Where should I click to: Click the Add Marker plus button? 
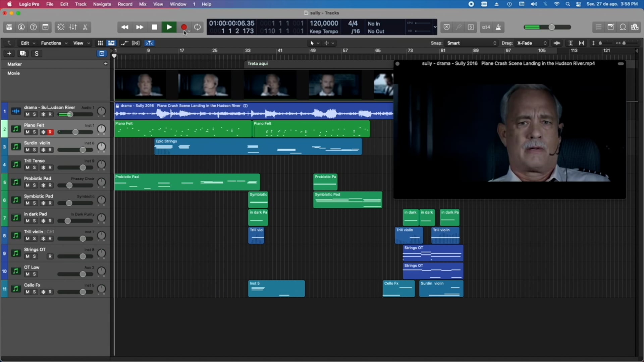click(106, 64)
